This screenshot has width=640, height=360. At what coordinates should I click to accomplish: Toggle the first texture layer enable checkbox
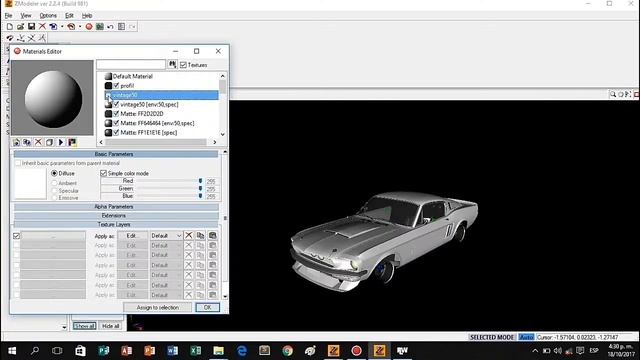click(16, 236)
